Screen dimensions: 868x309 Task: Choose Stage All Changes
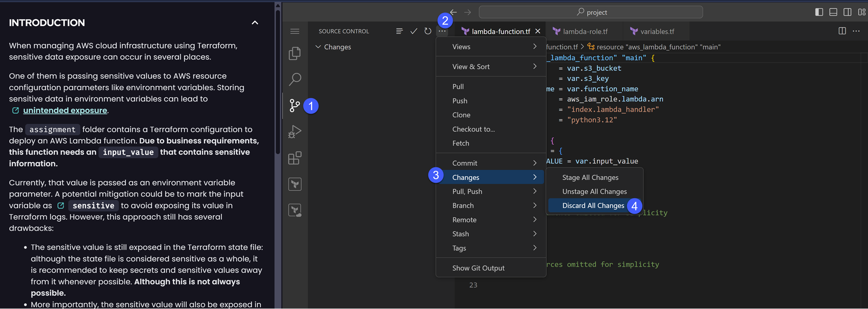pos(595,177)
